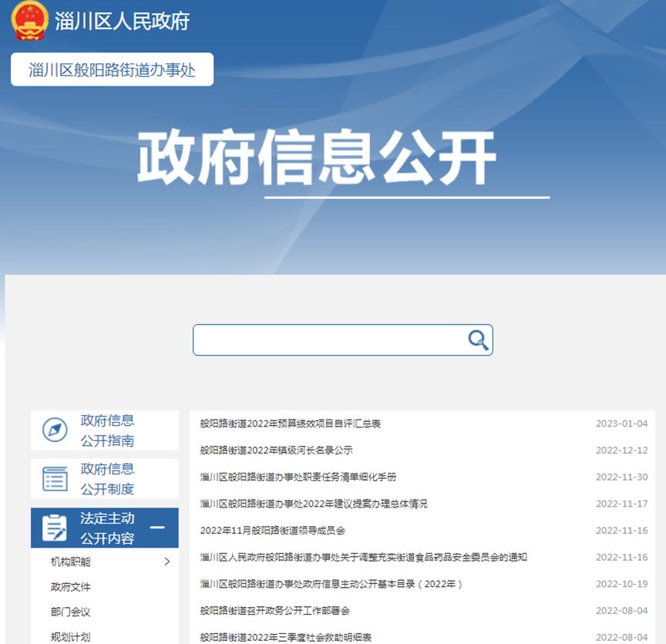Click the list icon for 政府信息公开制度
Screen dimensions: 666x644
pyautogui.click(x=55, y=478)
